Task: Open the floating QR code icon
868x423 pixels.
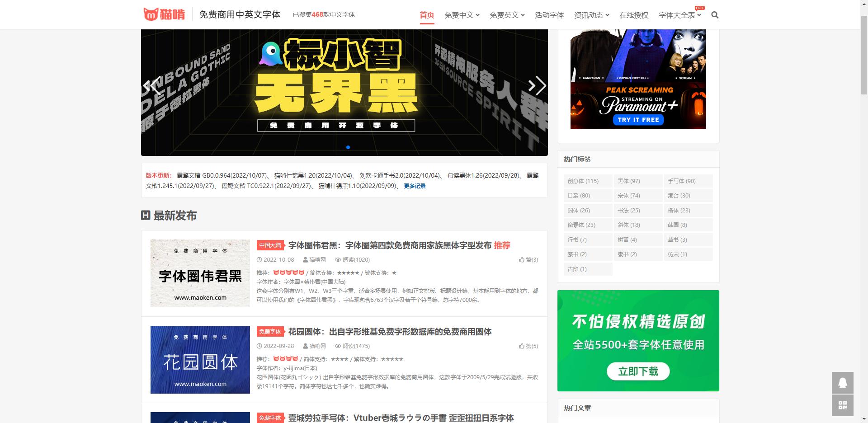Action: tap(842, 405)
